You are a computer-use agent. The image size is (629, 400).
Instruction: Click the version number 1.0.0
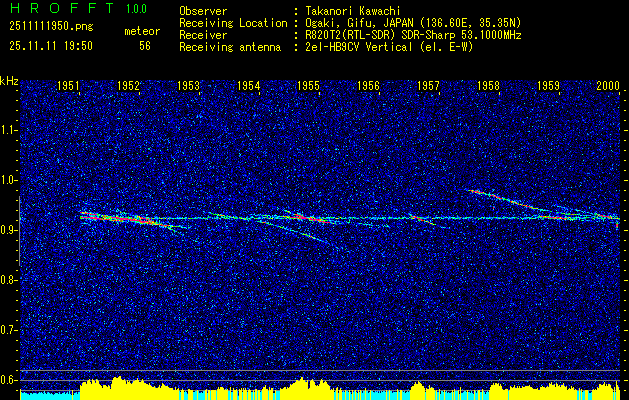(x=136, y=9)
